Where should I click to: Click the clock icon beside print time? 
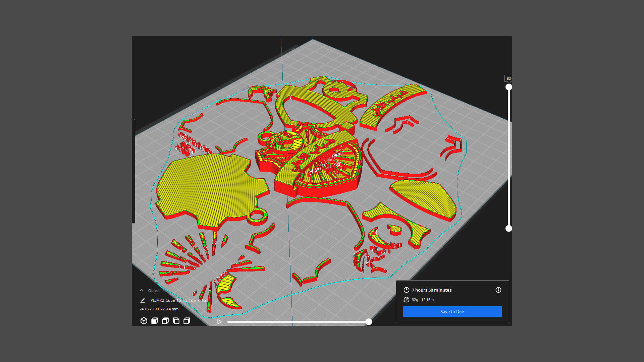[407, 290]
